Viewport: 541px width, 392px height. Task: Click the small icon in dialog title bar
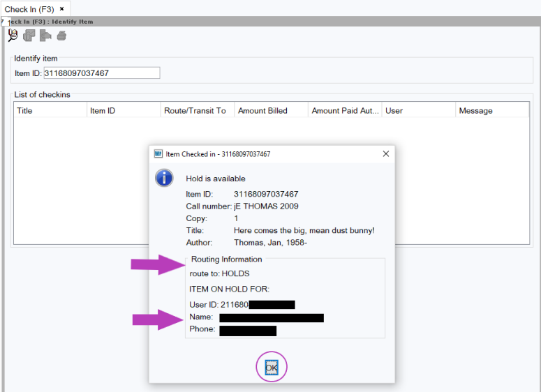[158, 154]
